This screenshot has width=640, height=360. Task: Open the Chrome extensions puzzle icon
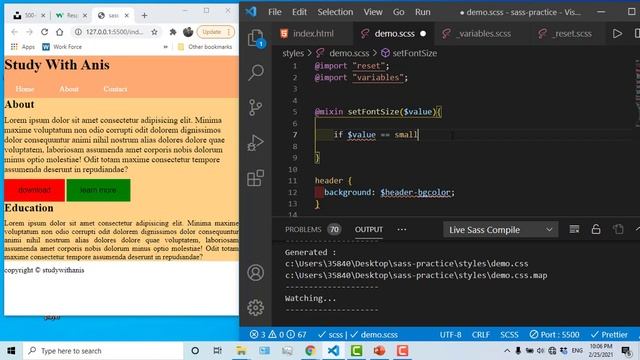(173, 32)
